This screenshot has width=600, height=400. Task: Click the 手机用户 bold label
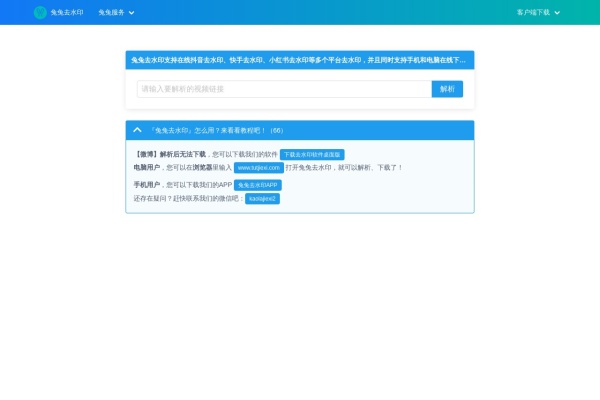click(x=147, y=185)
